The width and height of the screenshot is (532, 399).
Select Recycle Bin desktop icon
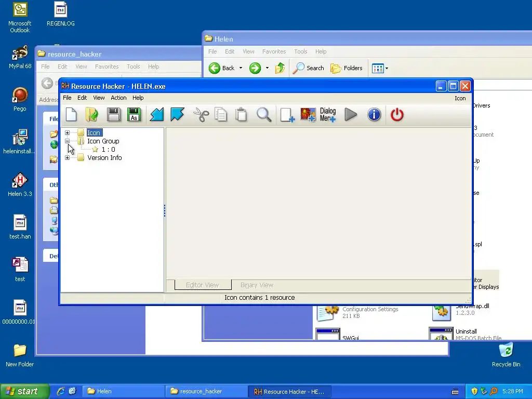pos(506,355)
